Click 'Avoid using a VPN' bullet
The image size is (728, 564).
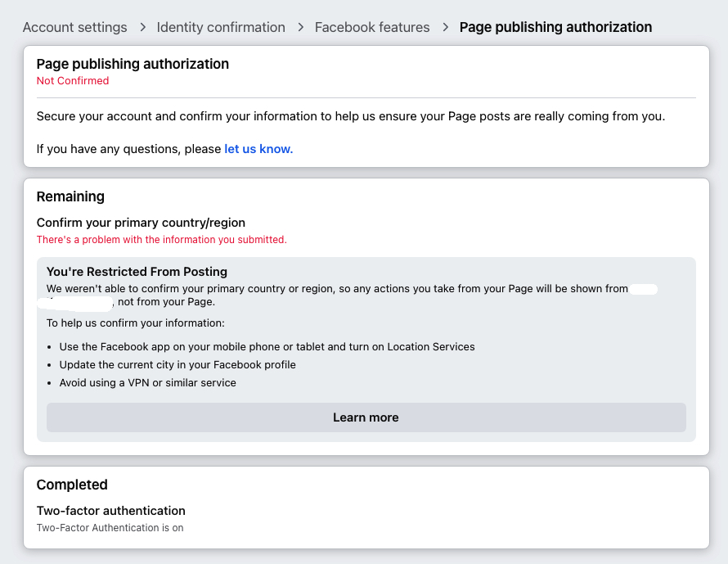click(x=147, y=383)
